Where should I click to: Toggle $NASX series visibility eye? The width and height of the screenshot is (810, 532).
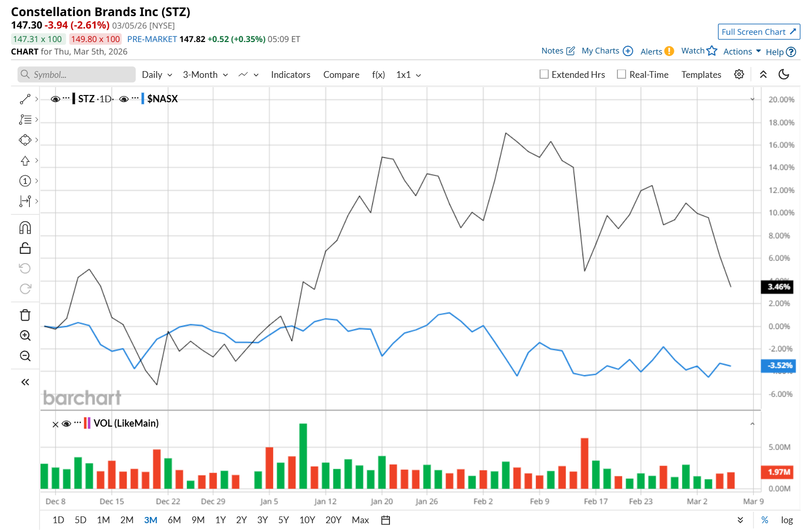(x=124, y=99)
